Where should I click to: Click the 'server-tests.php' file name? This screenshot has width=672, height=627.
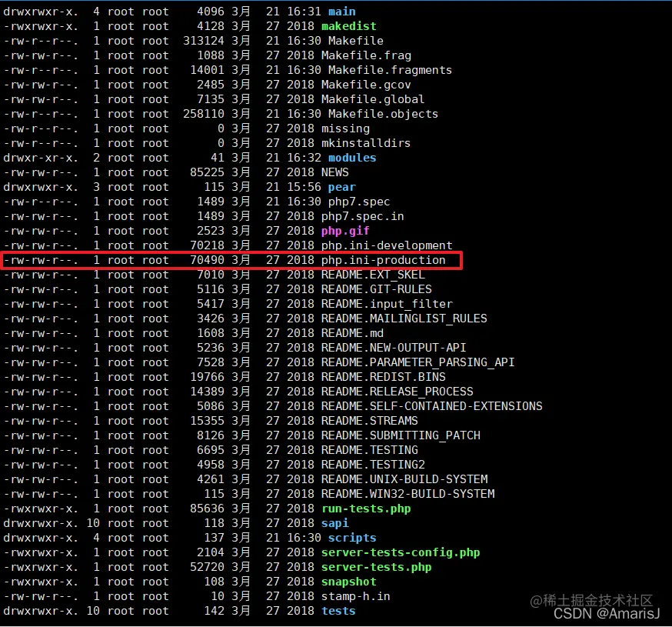[x=376, y=567]
